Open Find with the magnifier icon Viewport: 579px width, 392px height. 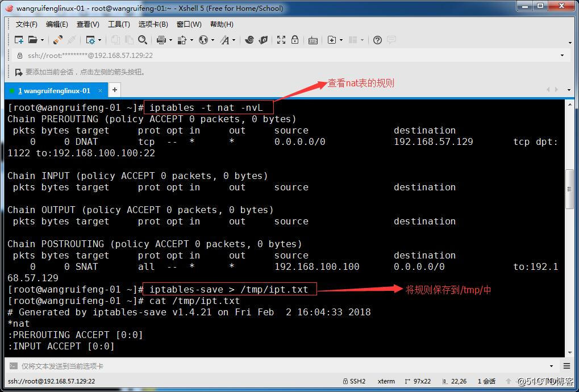click(143, 40)
